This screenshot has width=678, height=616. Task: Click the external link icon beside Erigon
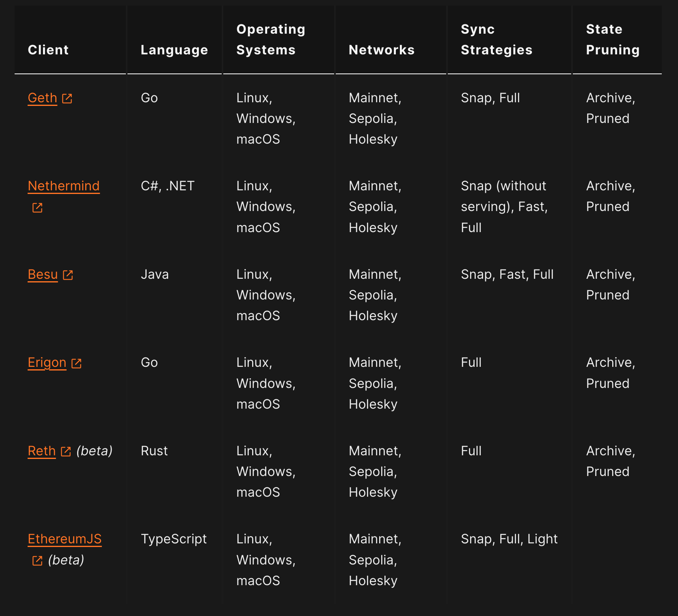click(76, 363)
